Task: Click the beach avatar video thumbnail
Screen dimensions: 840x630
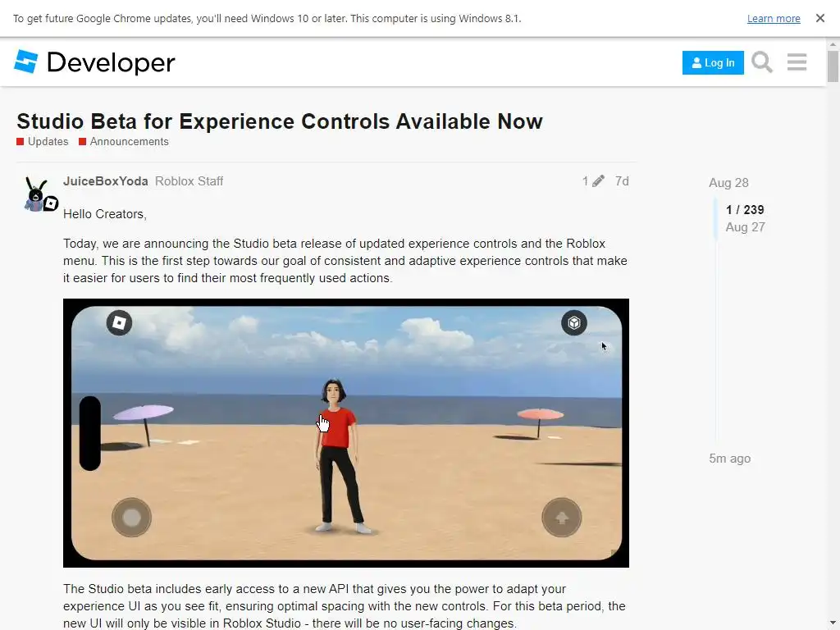Action: click(x=346, y=433)
